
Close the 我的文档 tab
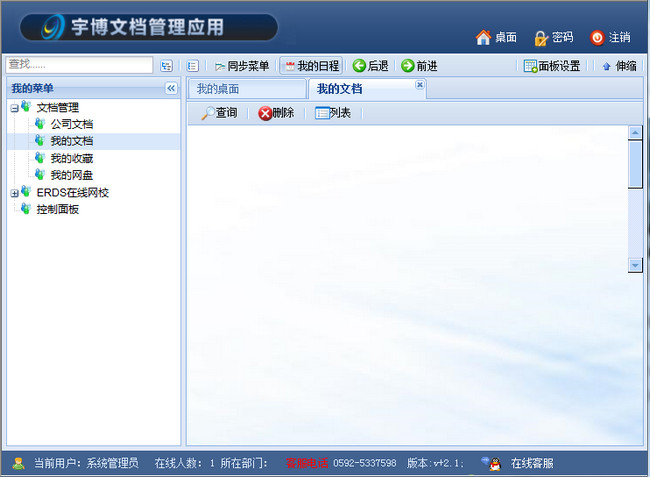[420, 85]
